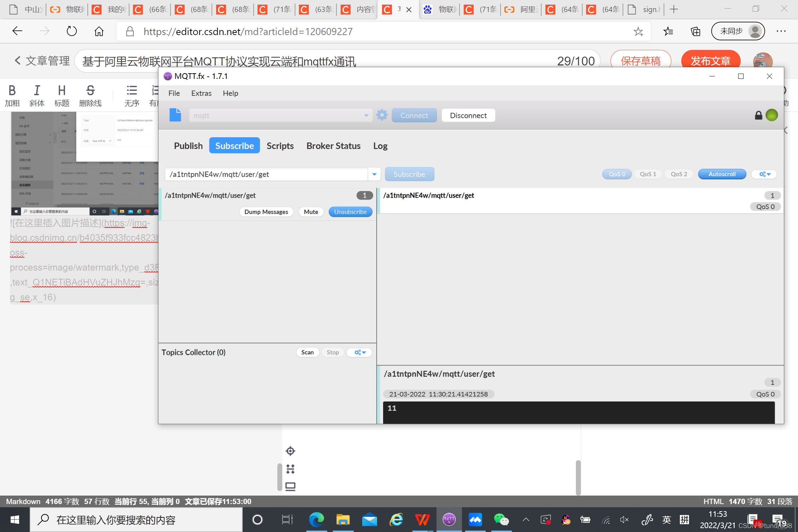Add this page to favorites star
This screenshot has width=798, height=532.
coord(638,31)
